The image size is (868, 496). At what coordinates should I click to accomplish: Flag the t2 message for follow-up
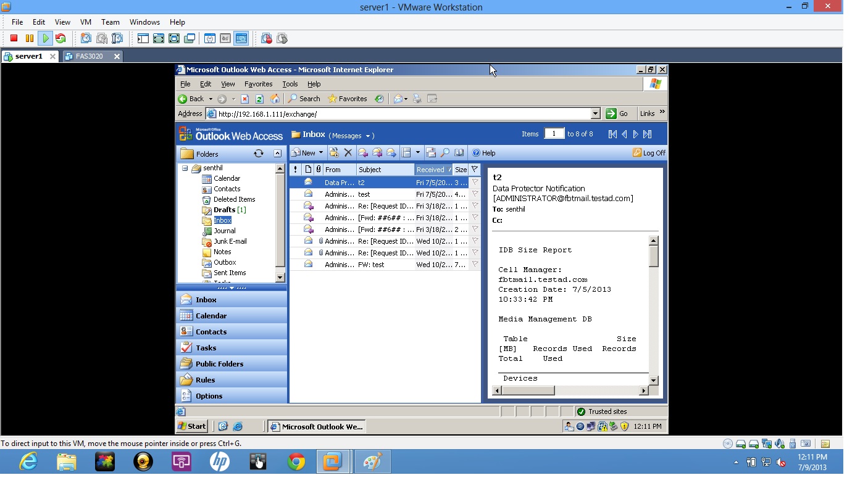[x=474, y=182]
